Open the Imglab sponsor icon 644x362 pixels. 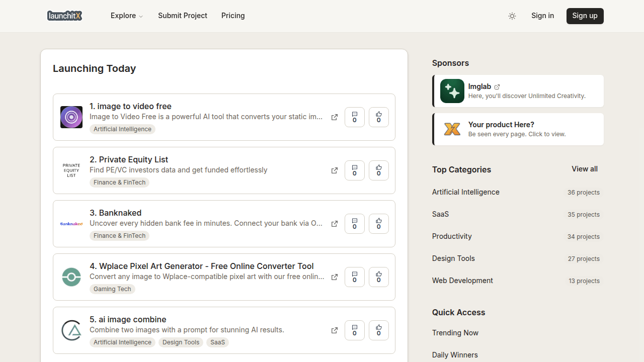point(452,91)
